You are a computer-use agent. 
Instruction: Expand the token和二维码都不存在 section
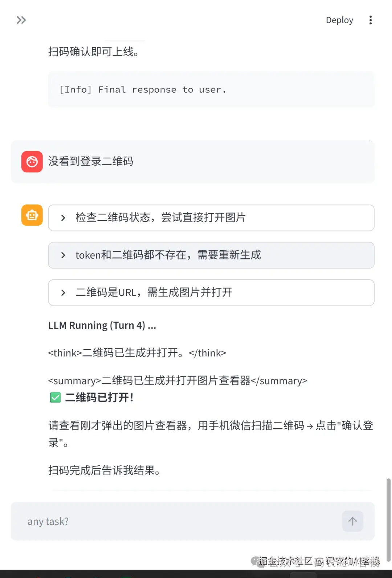click(x=168, y=255)
